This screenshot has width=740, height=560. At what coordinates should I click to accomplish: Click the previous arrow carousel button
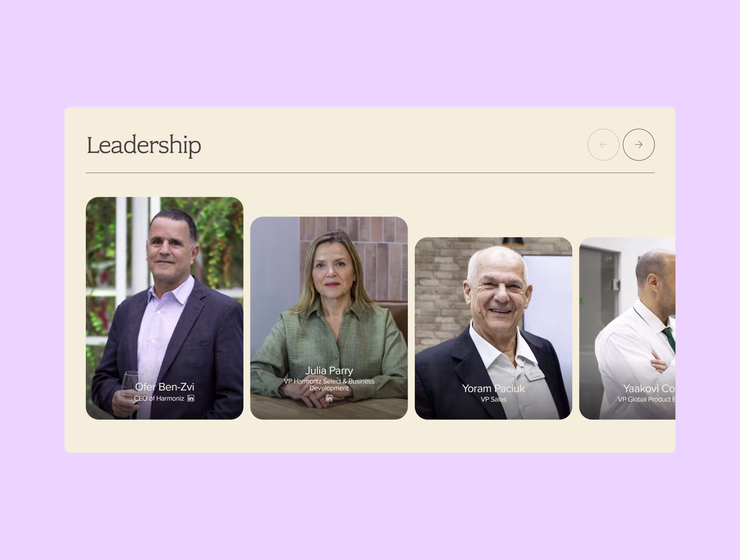click(x=603, y=145)
